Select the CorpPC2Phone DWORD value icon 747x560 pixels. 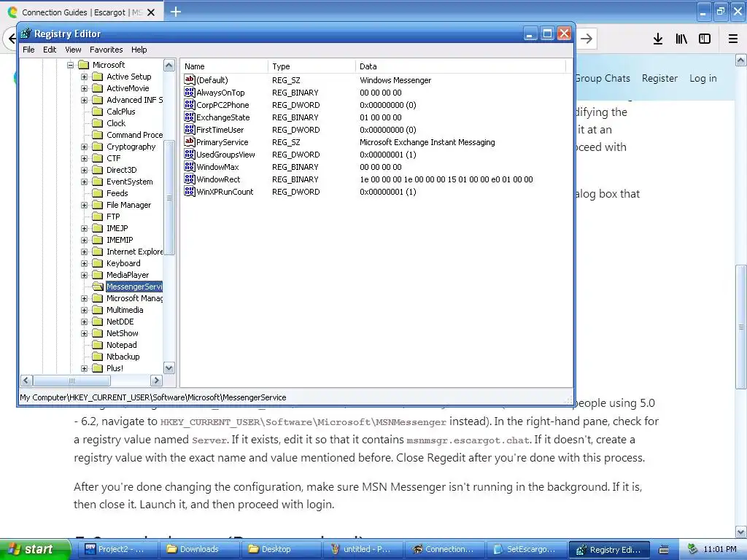click(x=190, y=105)
